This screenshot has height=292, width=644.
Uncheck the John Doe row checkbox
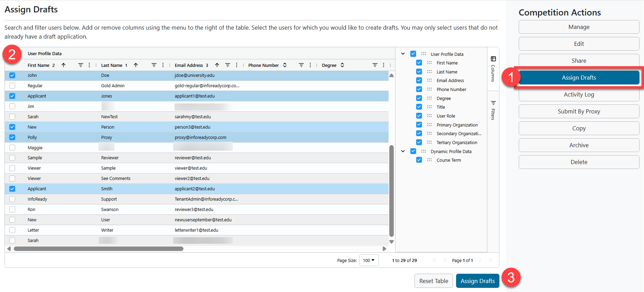tap(12, 75)
